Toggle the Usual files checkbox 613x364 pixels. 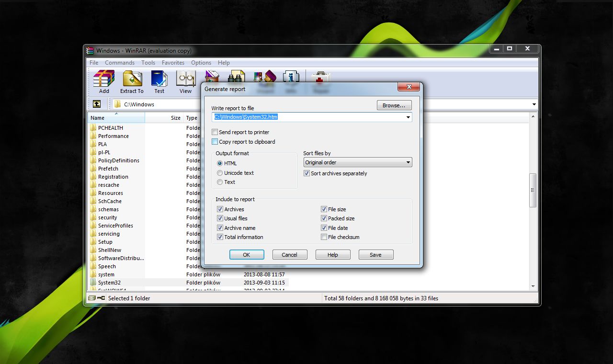(220, 218)
